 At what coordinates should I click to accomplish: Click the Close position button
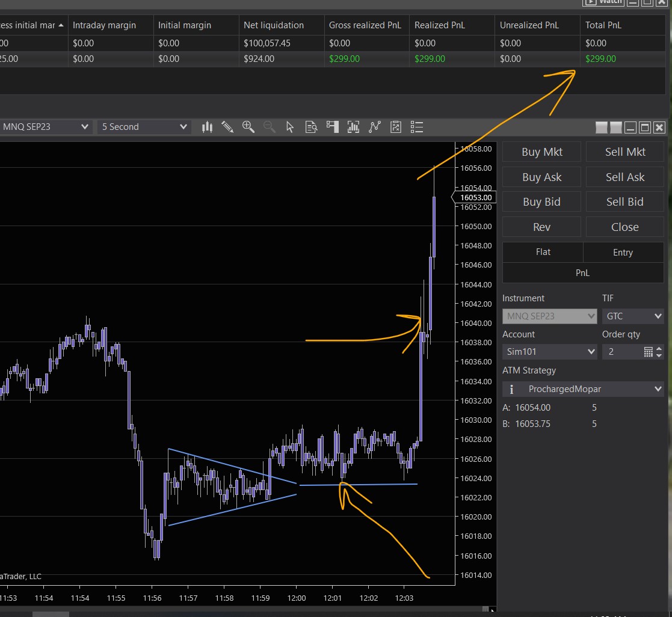click(x=624, y=227)
